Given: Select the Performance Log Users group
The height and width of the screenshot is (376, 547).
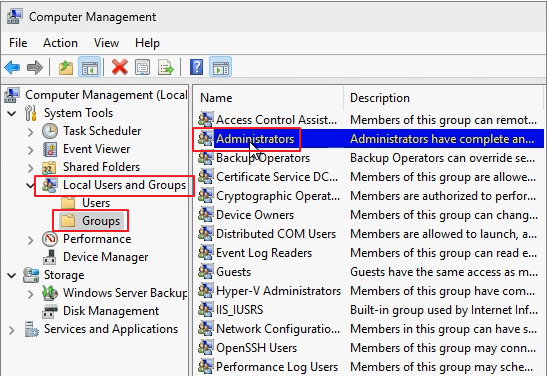Looking at the screenshot, I should pyautogui.click(x=277, y=367).
